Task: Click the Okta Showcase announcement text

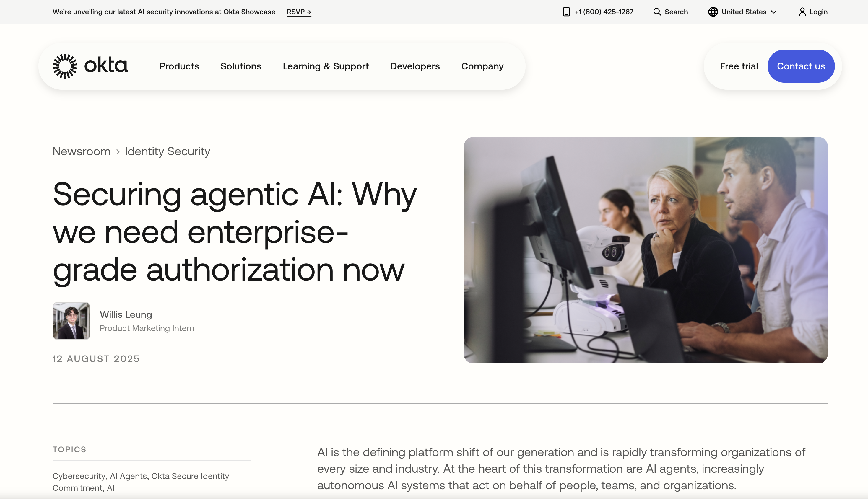Action: pos(164,12)
